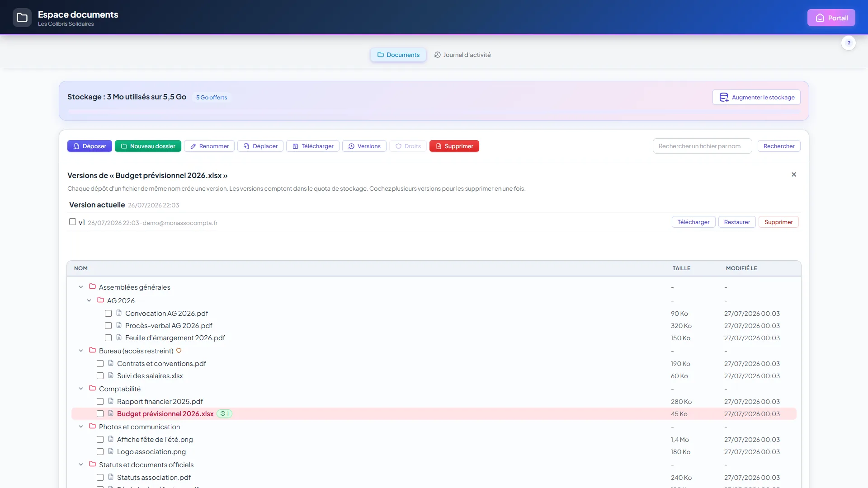This screenshot has height=488, width=868.
Task: Click file icon of Suivi des salaires.xlsx
Action: pos(111,375)
